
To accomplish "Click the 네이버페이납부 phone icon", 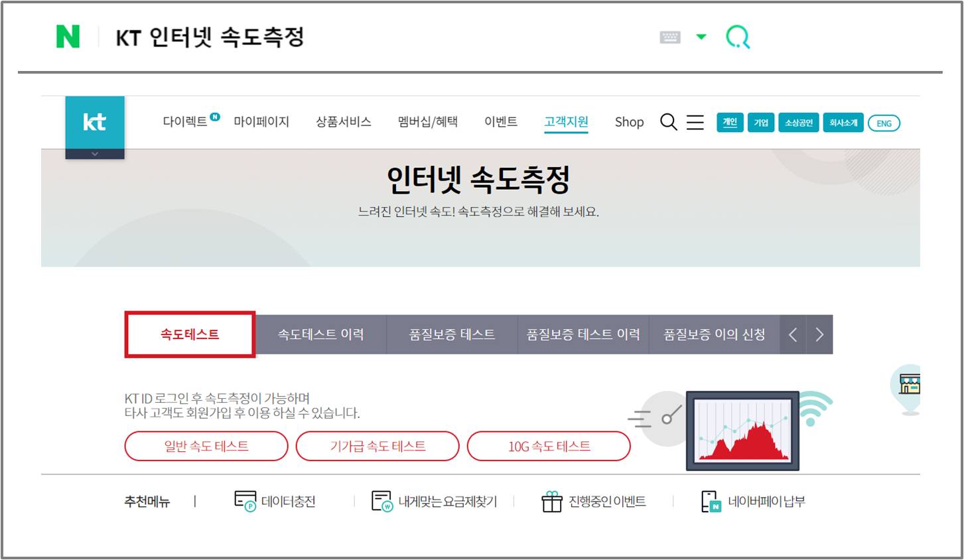I will [x=711, y=502].
